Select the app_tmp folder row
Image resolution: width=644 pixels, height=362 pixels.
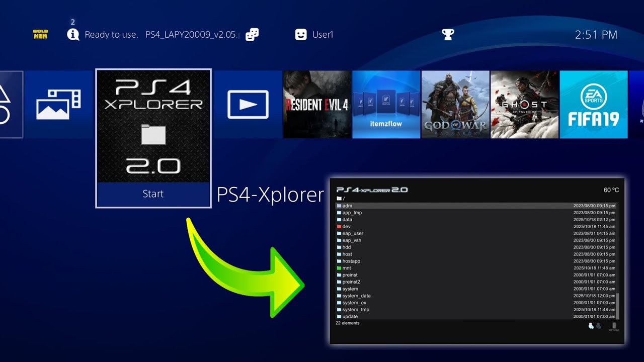475,213
